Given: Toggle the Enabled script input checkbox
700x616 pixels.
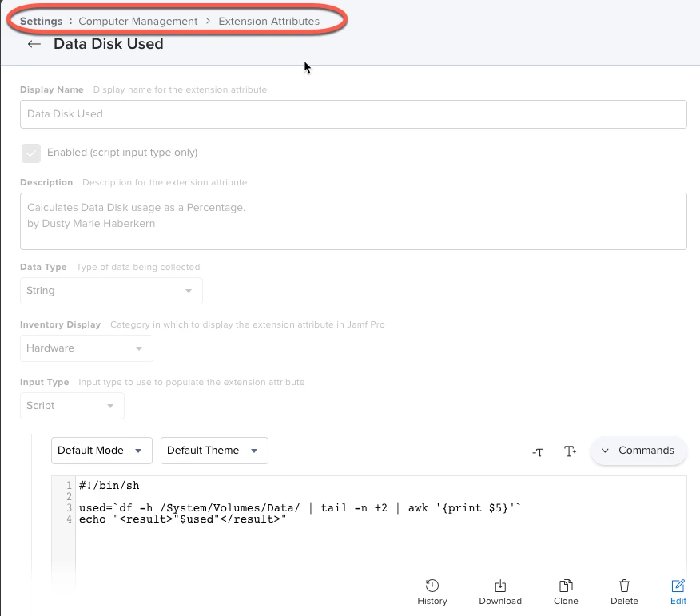Looking at the screenshot, I should 31,153.
